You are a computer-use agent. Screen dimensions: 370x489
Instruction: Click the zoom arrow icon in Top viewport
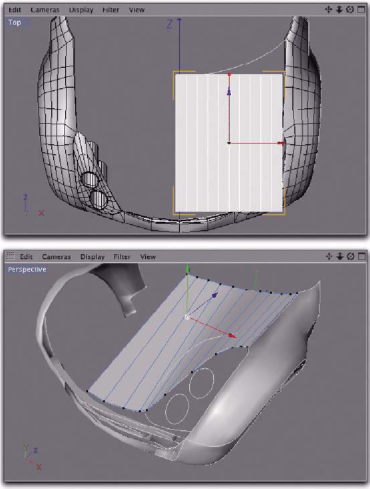(339, 9)
